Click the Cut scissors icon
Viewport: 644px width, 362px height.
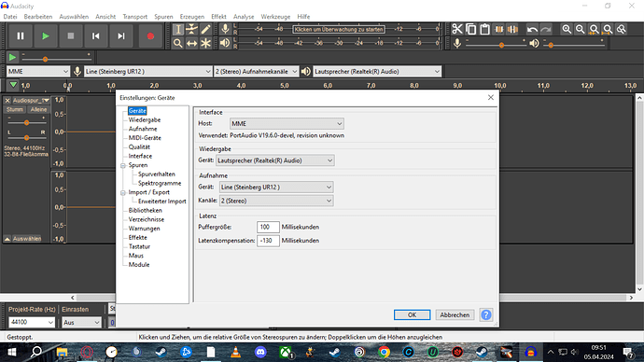457,29
